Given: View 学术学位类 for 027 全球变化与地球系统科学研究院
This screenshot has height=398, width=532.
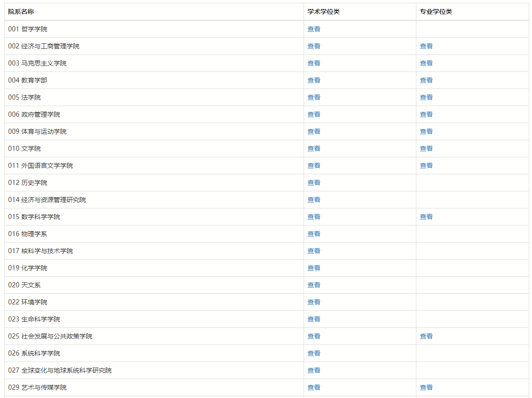Looking at the screenshot, I should (314, 370).
